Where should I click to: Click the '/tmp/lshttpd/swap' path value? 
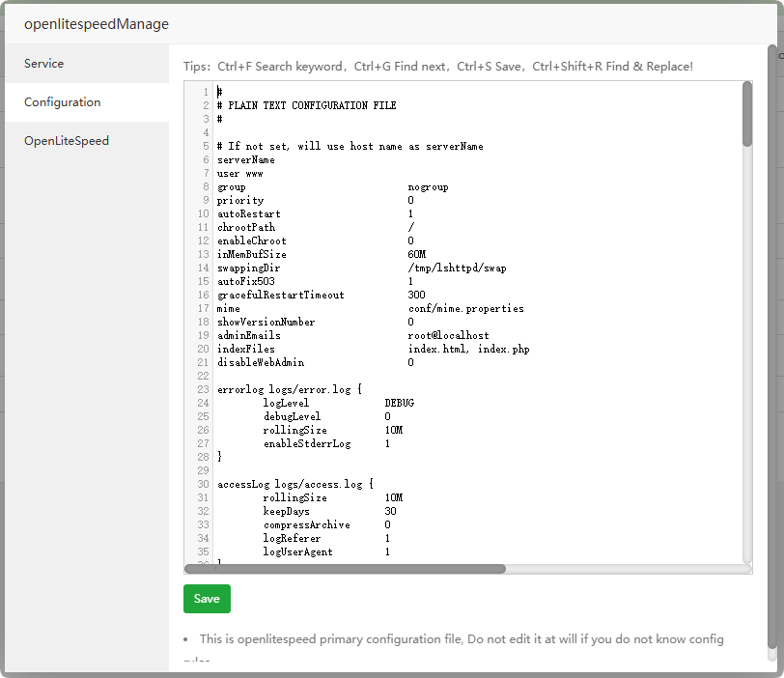point(457,268)
